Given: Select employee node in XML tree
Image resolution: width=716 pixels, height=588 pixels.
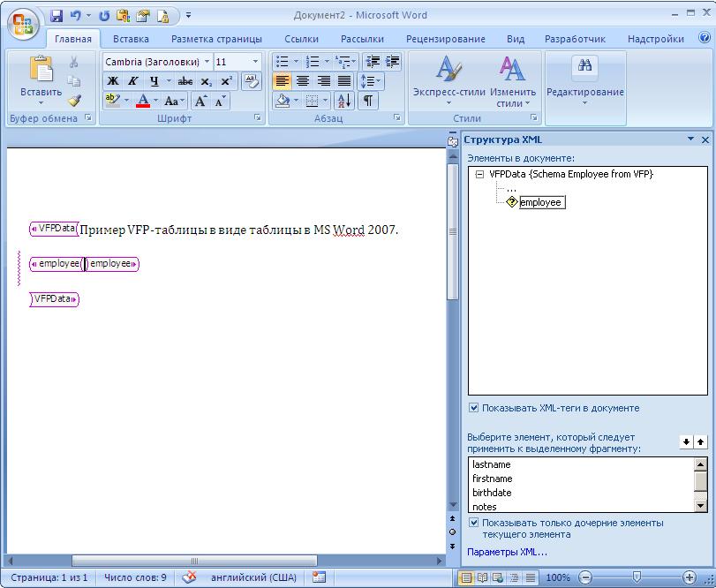Looking at the screenshot, I should coord(541,202).
